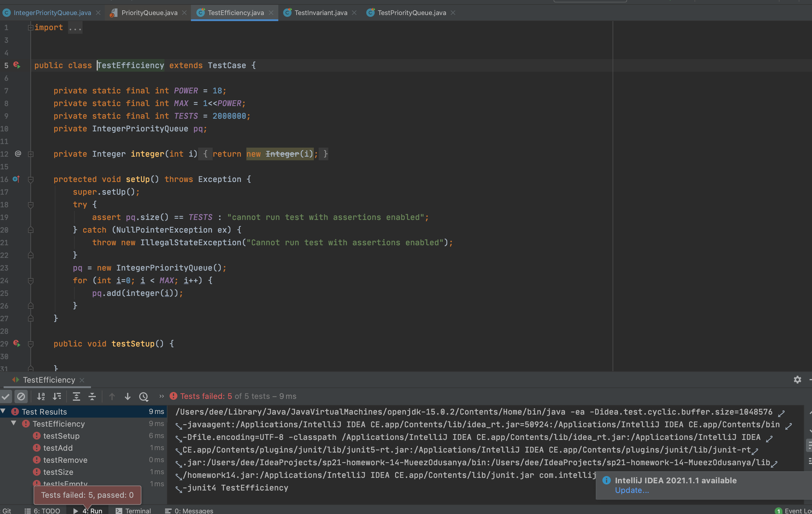Toggle show ignored tests button

tap(21, 396)
